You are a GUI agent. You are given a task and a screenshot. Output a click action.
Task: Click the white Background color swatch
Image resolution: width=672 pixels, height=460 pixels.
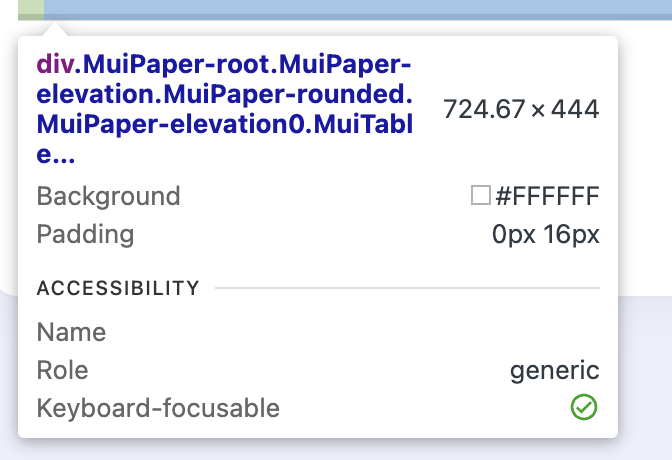(x=481, y=196)
